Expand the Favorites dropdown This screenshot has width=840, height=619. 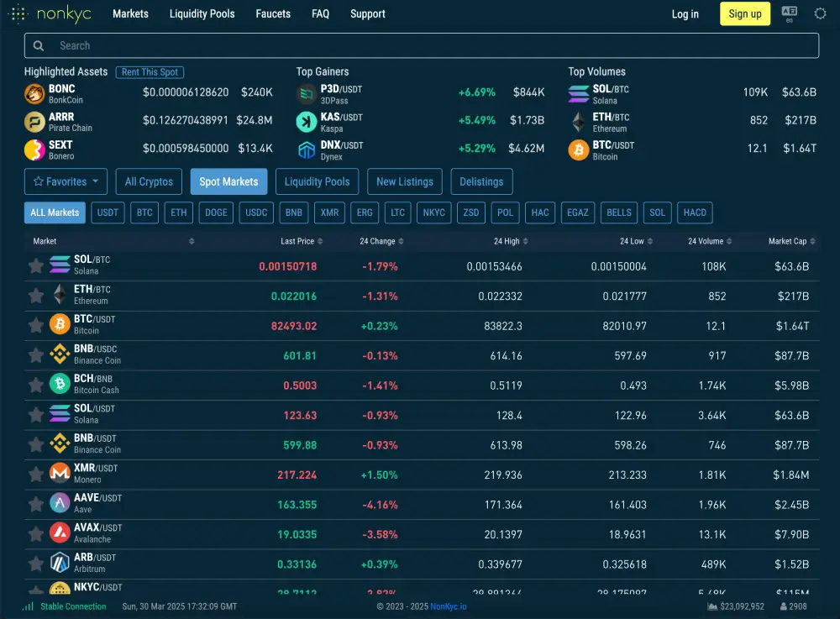point(66,181)
